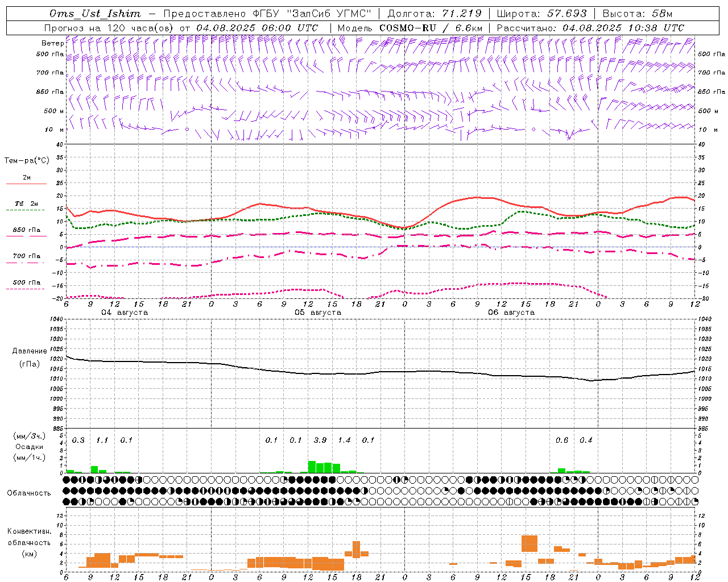Select the red 2м legend line sample
Screen dimensions: 728x582
pyautogui.click(x=26, y=184)
